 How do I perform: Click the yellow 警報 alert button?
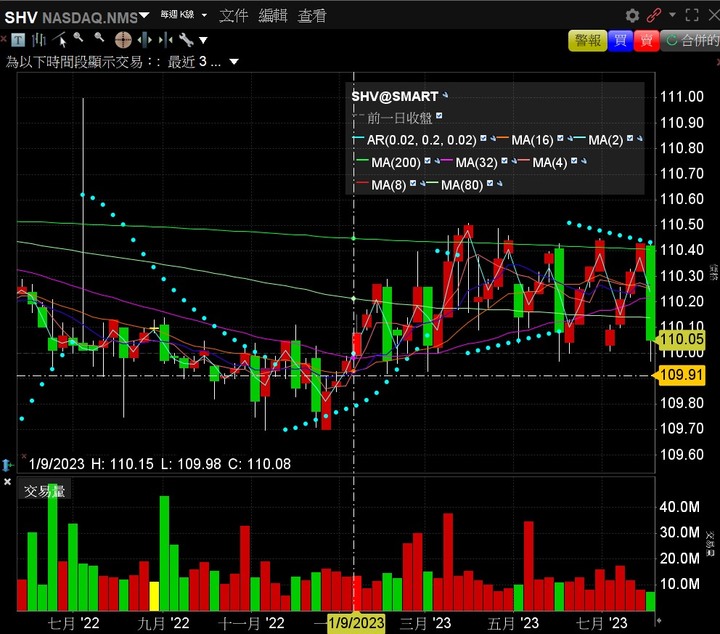coord(588,41)
